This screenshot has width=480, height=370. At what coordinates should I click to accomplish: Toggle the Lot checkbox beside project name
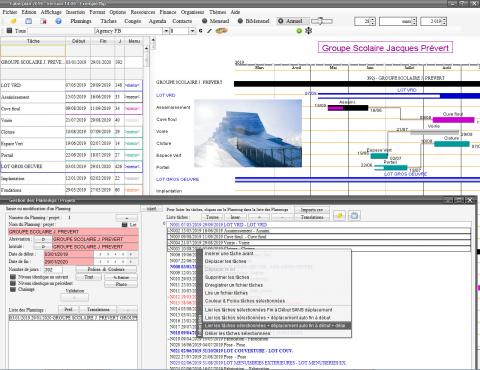tap(125, 225)
